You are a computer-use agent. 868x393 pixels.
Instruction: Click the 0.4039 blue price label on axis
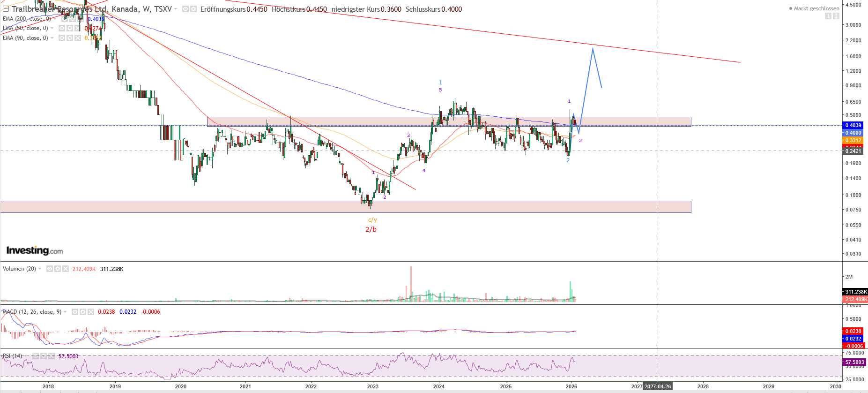pyautogui.click(x=853, y=125)
